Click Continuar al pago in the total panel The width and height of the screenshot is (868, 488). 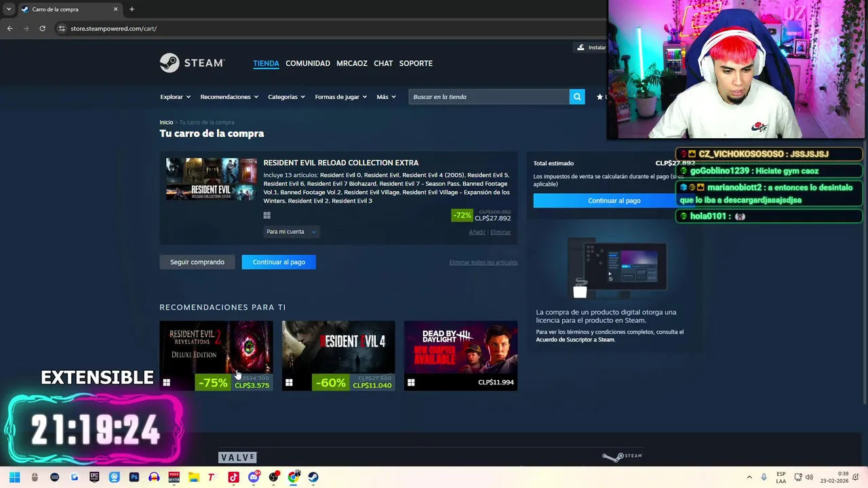(614, 201)
